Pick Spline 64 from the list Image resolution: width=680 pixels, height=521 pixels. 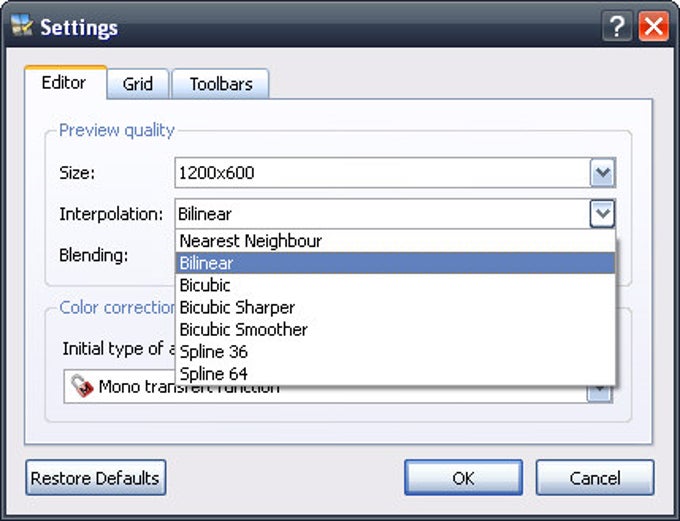[395, 374]
